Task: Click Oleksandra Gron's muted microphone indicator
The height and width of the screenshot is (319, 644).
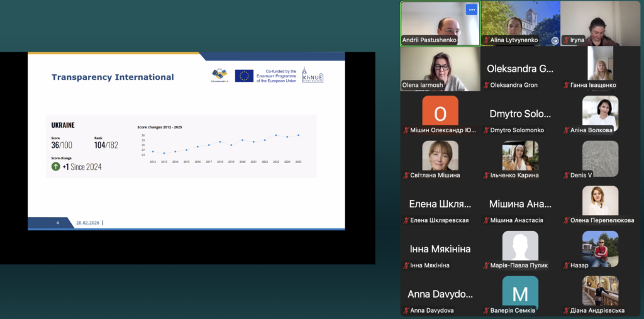Action: click(486, 86)
